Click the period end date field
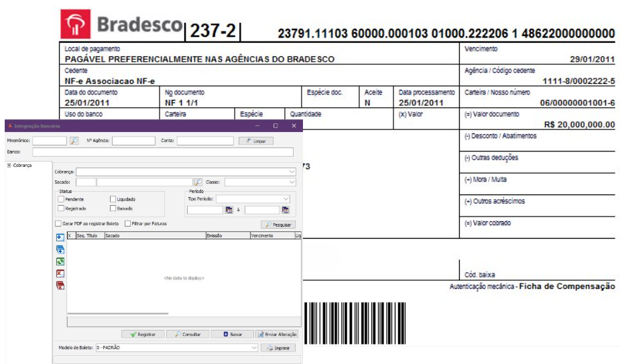 pos(262,210)
